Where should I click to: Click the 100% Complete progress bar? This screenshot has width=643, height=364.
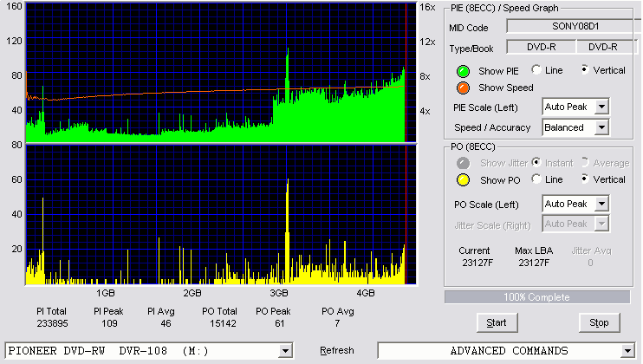[x=537, y=297]
